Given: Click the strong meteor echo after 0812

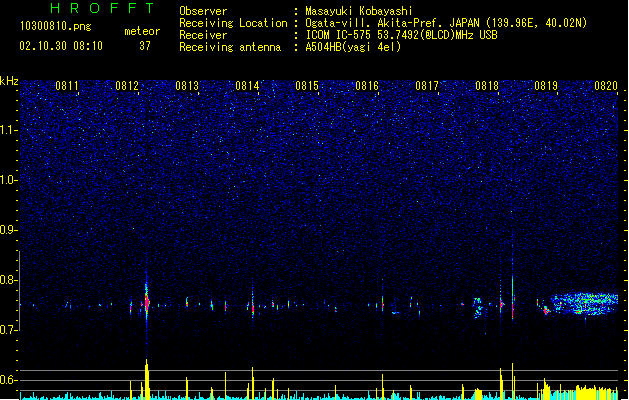Looking at the screenshot, I should point(146,301).
